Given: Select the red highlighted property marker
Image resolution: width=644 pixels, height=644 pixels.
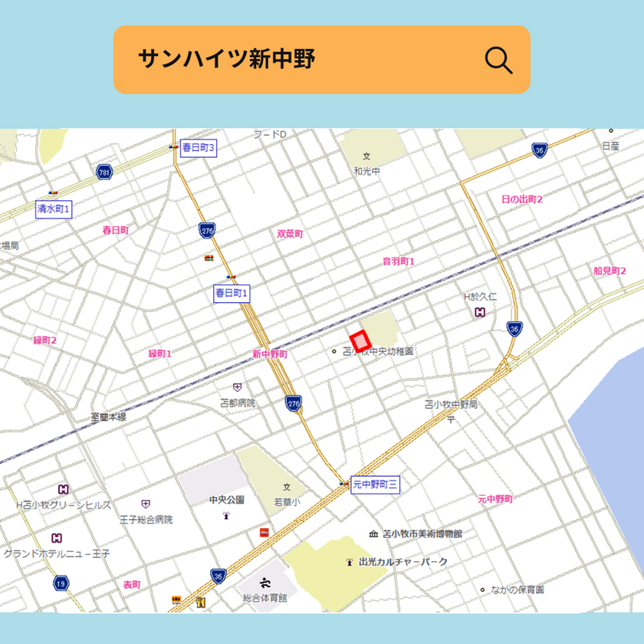Looking at the screenshot, I should (360, 341).
